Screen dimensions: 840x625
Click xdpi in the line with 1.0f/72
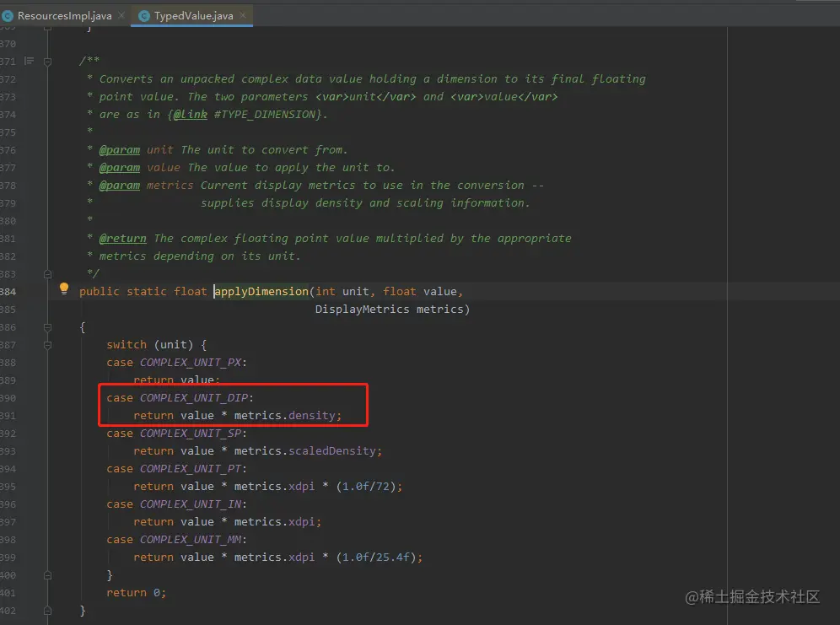coord(302,487)
